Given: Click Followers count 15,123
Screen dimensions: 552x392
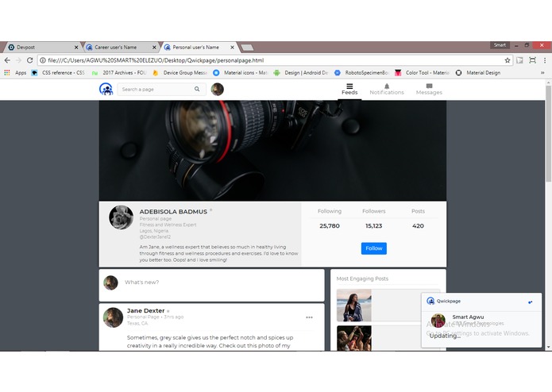Looking at the screenshot, I should coord(373,225).
